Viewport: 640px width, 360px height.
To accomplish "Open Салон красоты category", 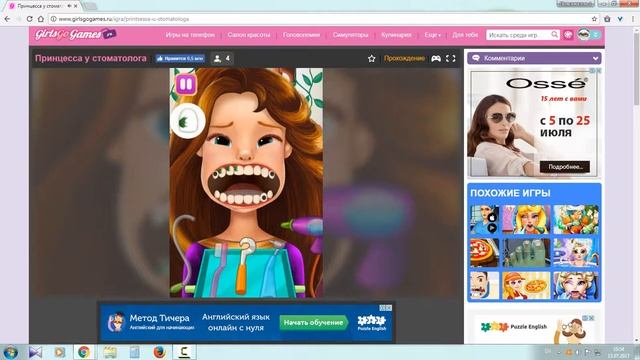I will click(249, 35).
